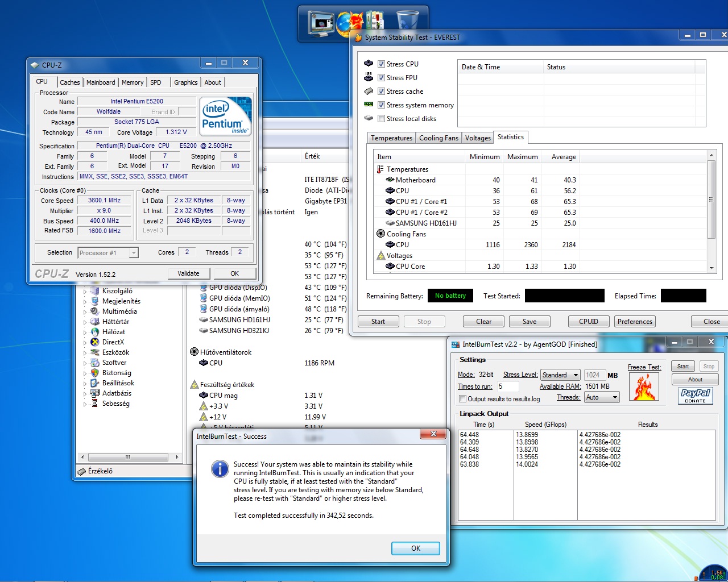Click the Stress system memory module icon
Screen dimensions: 728x582
pos(369,105)
